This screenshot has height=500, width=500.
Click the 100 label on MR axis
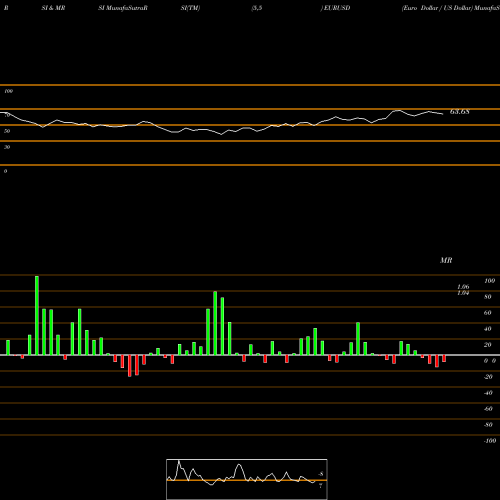[x=489, y=281]
